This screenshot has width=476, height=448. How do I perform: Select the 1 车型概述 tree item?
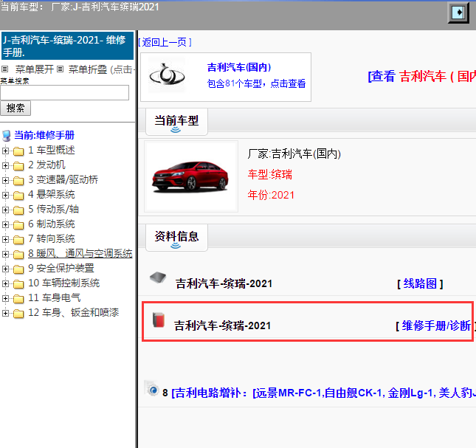pyautogui.click(x=52, y=150)
